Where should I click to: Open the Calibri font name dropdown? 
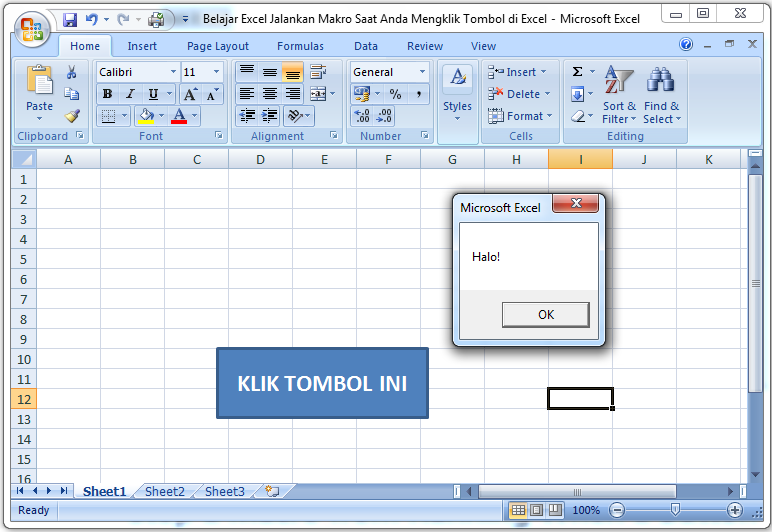pyautogui.click(x=173, y=72)
